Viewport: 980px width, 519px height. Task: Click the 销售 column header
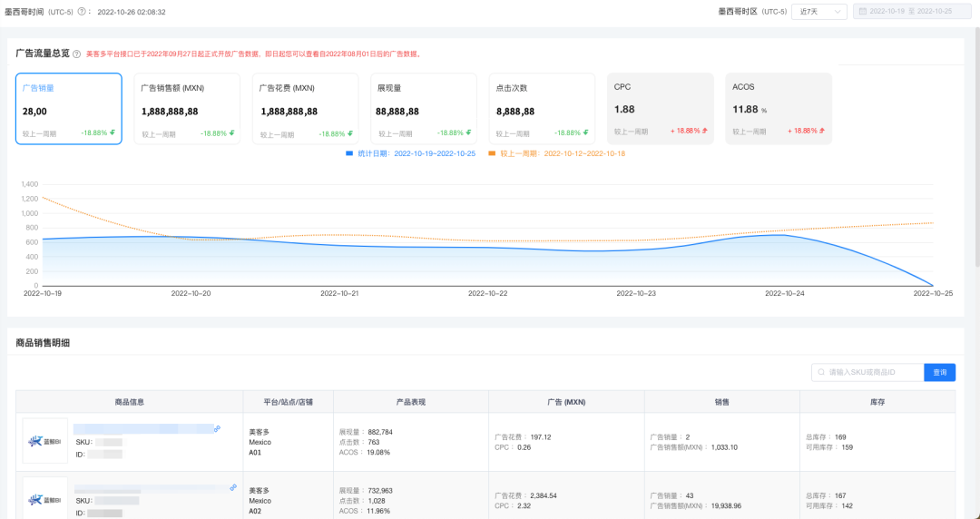[x=722, y=402]
